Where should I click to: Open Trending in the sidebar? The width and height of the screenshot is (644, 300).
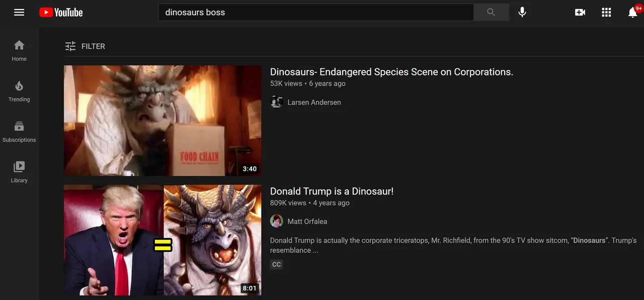click(x=19, y=91)
